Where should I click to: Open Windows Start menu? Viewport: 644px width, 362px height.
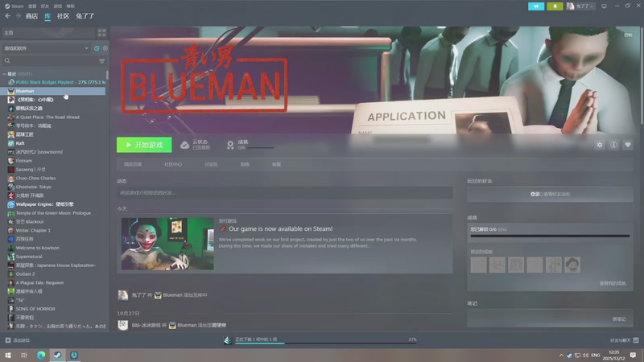(x=8, y=355)
